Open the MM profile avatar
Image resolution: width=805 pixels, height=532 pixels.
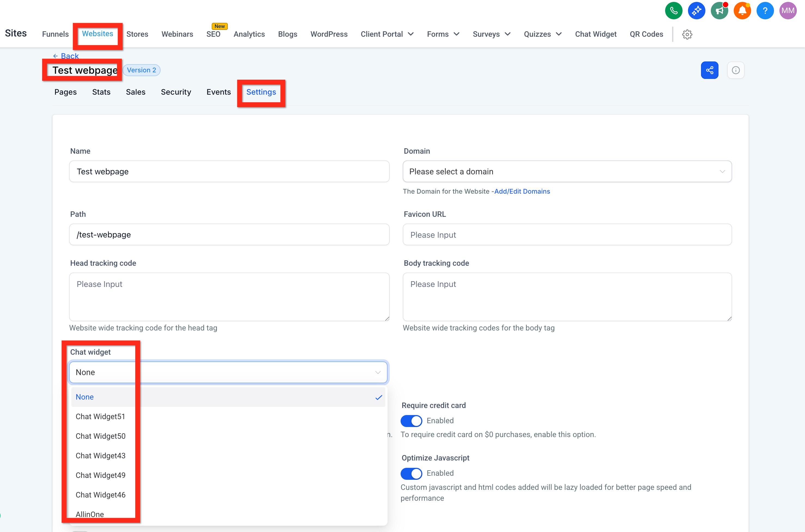pyautogui.click(x=788, y=10)
